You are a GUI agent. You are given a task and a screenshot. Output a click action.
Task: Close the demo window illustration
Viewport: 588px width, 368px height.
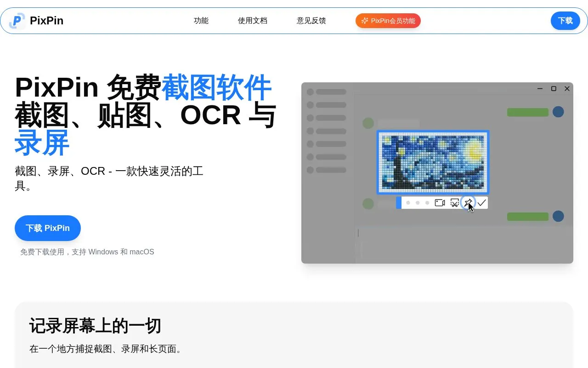[567, 88]
